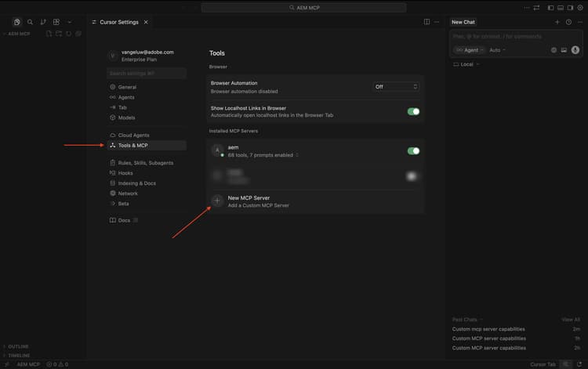Click View All past chats

coord(571,320)
